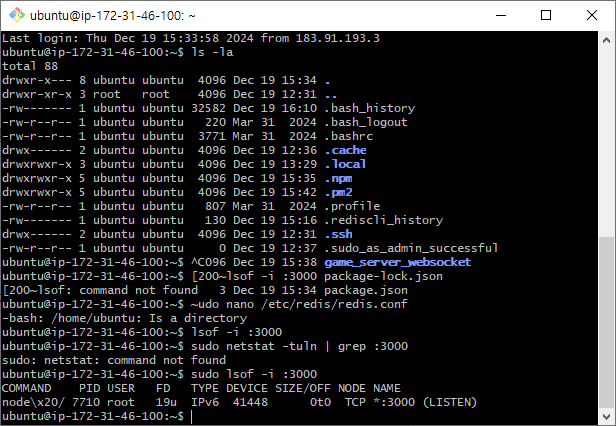Image resolution: width=616 pixels, height=426 pixels.
Task: Click the game_server_websocket directory name
Action: 398,262
